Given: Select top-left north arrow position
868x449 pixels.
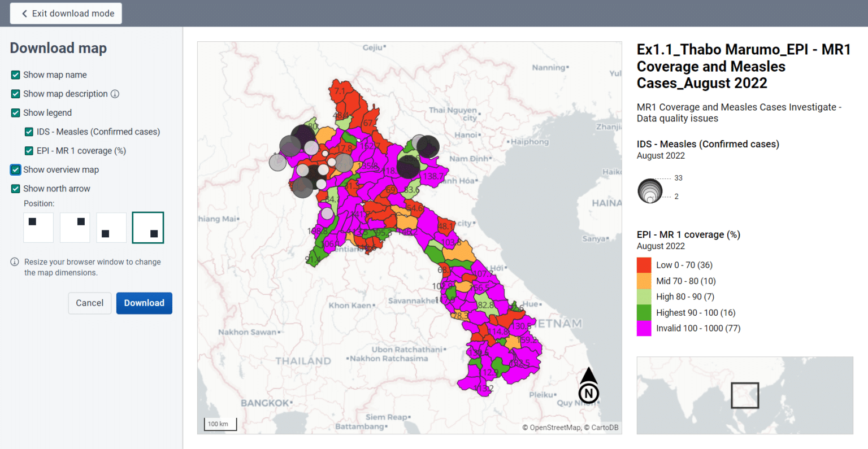Looking at the screenshot, I should (38, 228).
